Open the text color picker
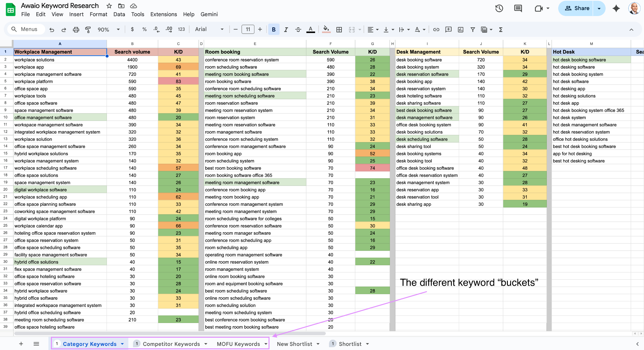This screenshot has width=644, height=350. point(310,30)
